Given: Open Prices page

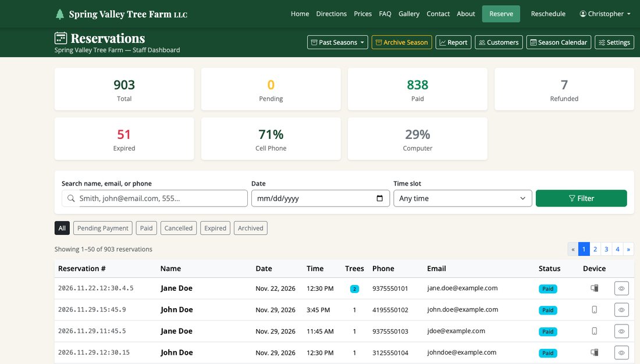Looking at the screenshot, I should (363, 14).
